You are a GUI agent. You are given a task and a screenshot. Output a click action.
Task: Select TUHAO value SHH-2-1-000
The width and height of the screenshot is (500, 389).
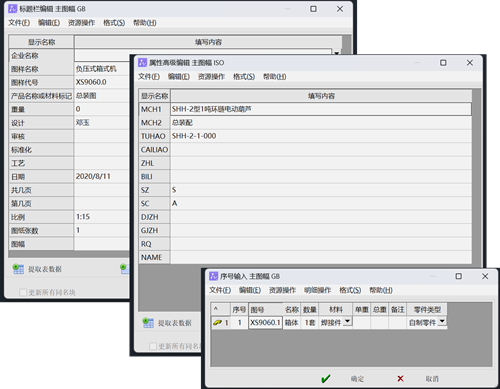194,136
